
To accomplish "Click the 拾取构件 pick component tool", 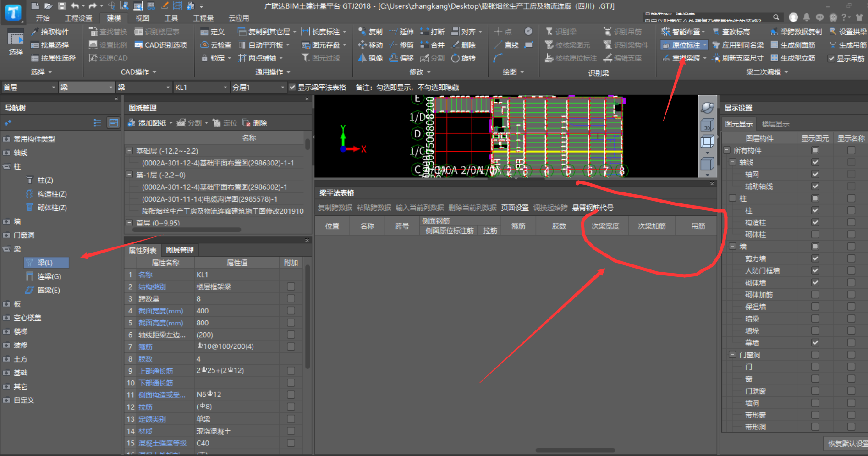I will (49, 32).
